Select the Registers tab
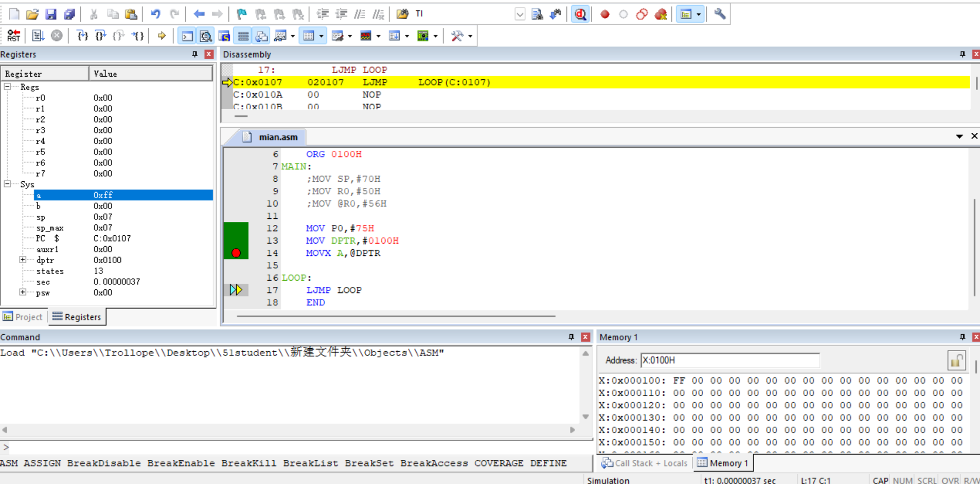The width and height of the screenshot is (980, 484). [x=77, y=317]
